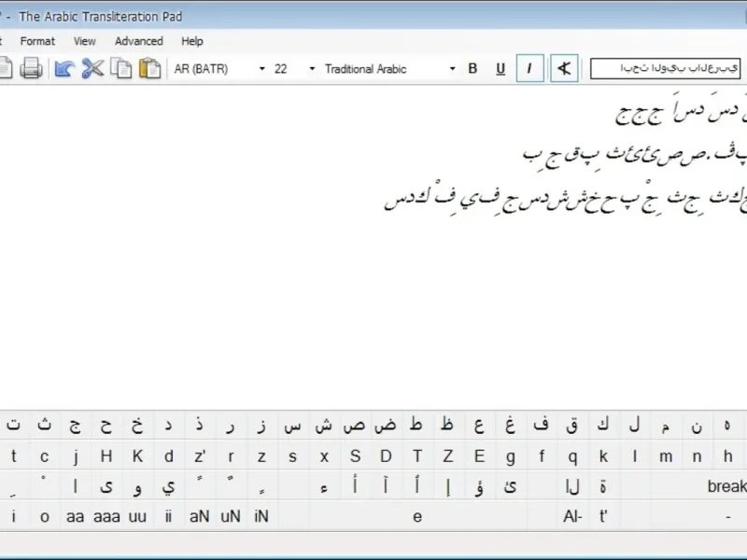Click the New document icon
Viewport: 747px width, 560px height.
click(6, 68)
